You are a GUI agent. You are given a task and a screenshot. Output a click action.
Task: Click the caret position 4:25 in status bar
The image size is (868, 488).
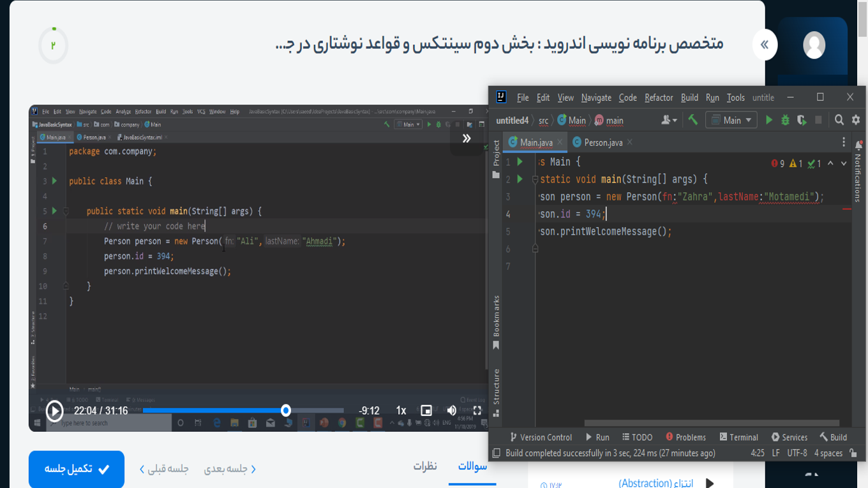coord(758,453)
